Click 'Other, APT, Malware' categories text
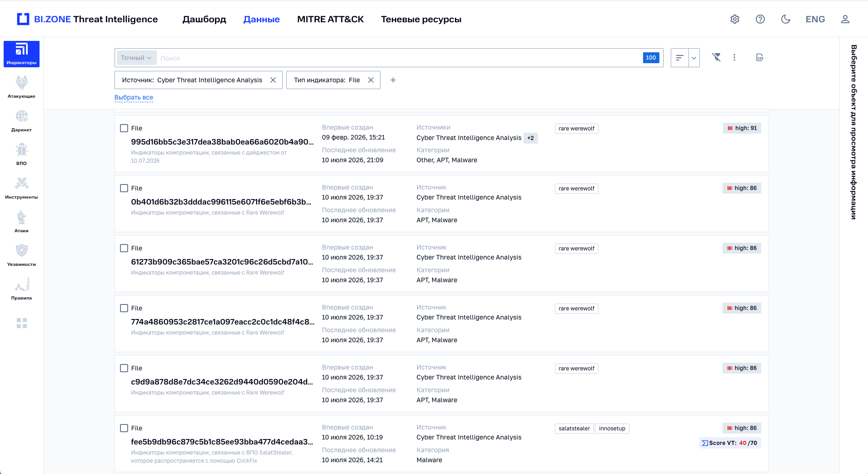Image resolution: width=868 pixels, height=474 pixels. pos(447,160)
